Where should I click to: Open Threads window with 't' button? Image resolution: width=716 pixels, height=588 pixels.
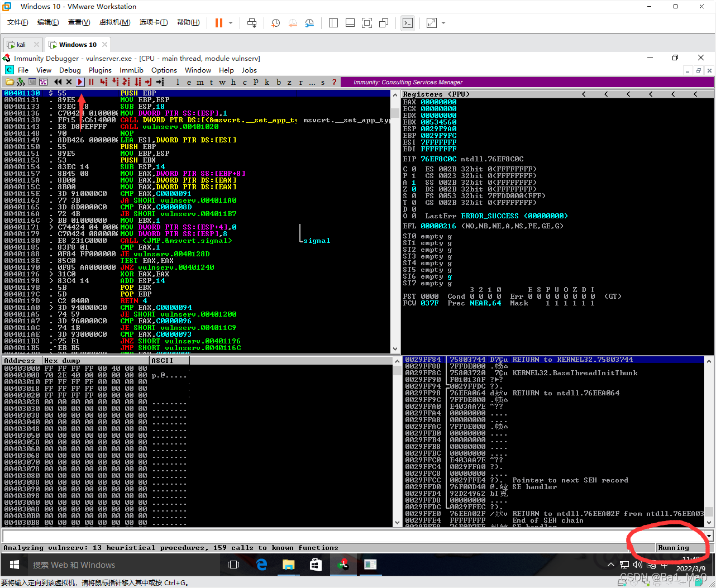pos(211,82)
